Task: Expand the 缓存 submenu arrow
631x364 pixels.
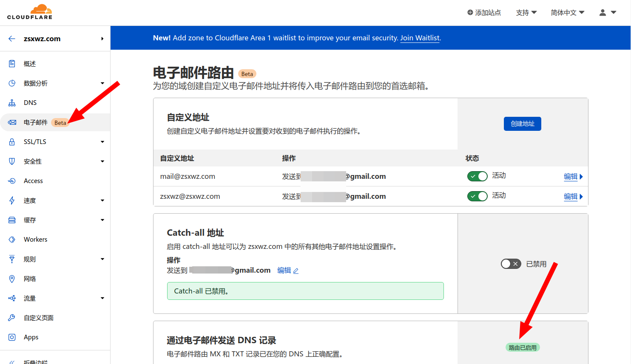Action: pyautogui.click(x=102, y=220)
